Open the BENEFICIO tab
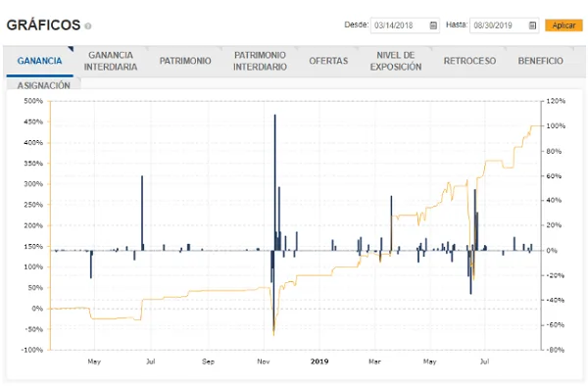This screenshot has height=386, width=588. pos(540,61)
